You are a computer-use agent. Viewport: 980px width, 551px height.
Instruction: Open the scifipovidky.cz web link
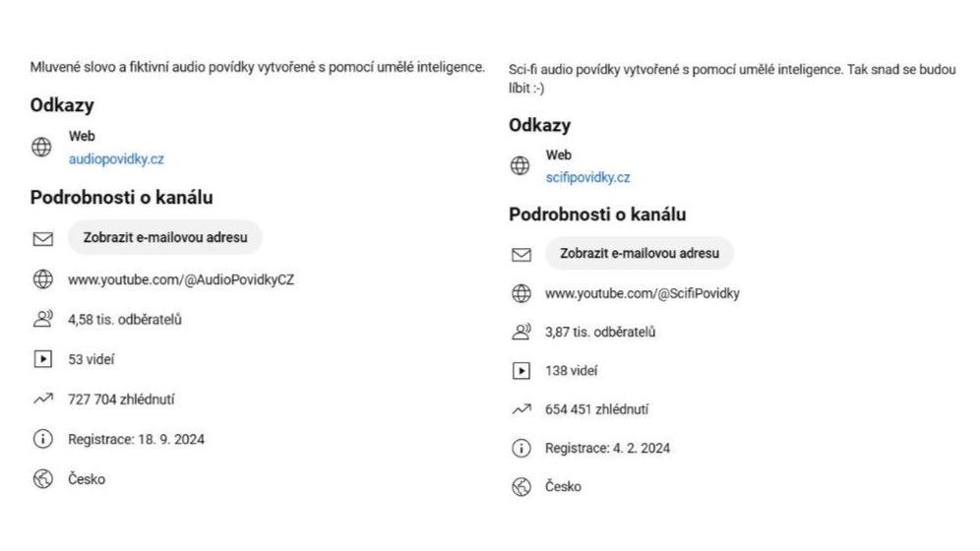pyautogui.click(x=587, y=177)
